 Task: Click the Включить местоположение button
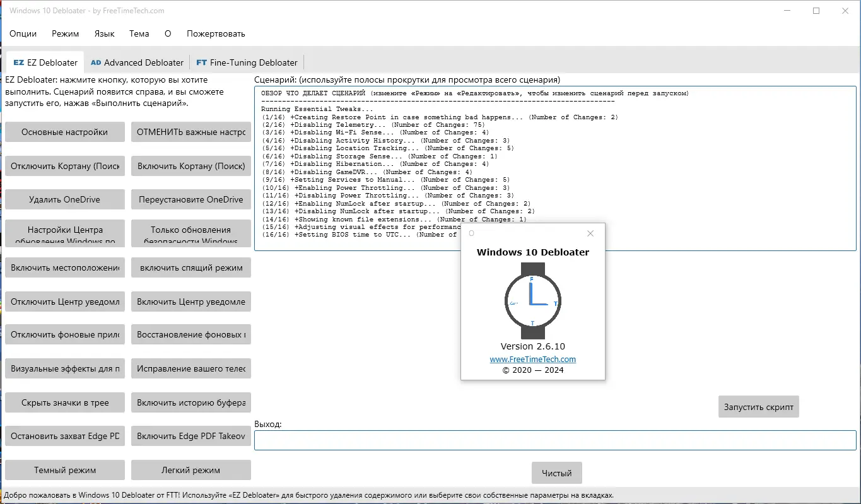(x=64, y=267)
